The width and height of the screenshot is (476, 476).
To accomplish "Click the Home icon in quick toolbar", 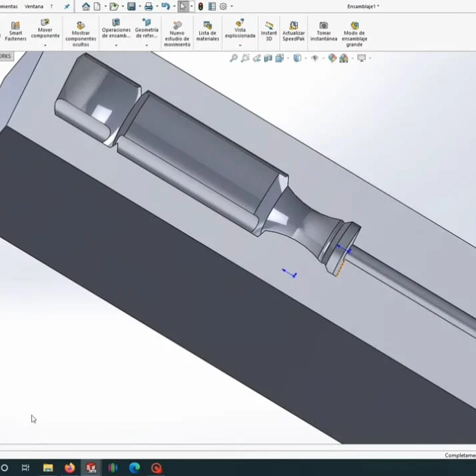I will tap(86, 7).
